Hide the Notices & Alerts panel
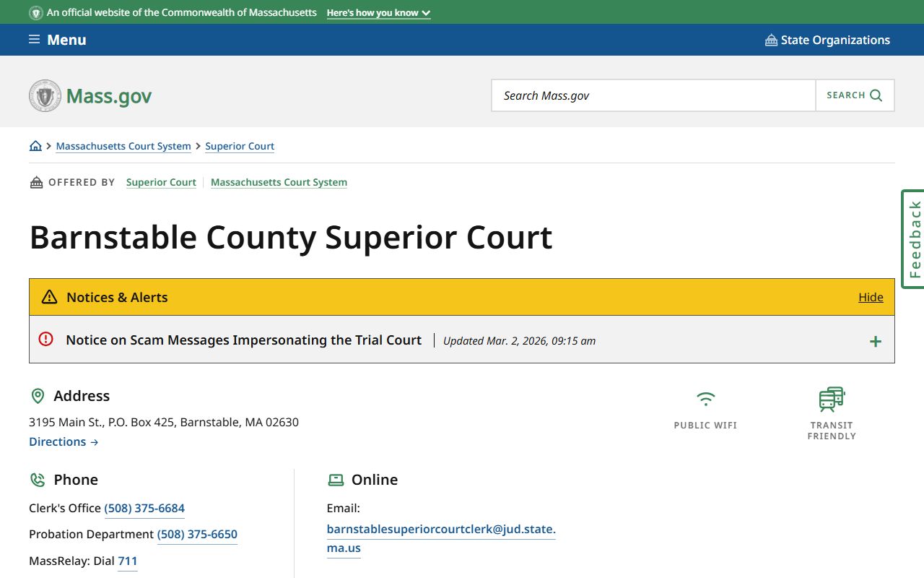Image resolution: width=924 pixels, height=578 pixels. point(871,297)
